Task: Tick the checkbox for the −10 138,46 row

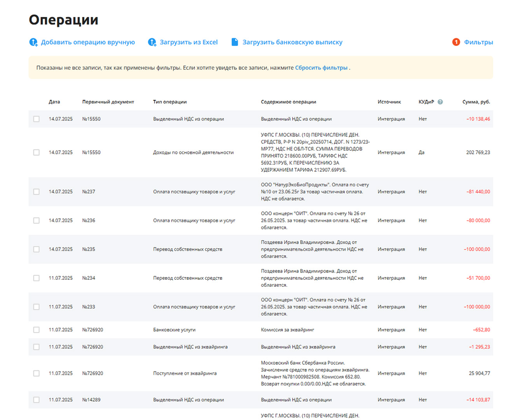Action: click(x=37, y=119)
